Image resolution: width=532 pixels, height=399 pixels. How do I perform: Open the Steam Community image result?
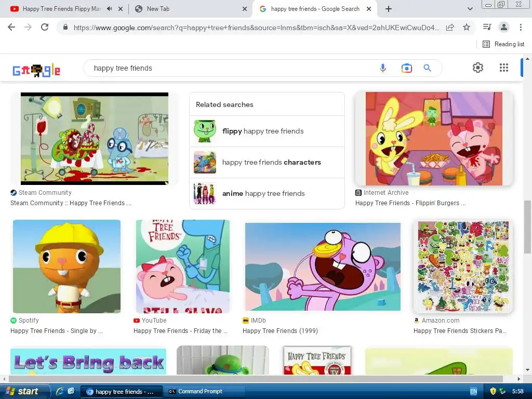(95, 138)
